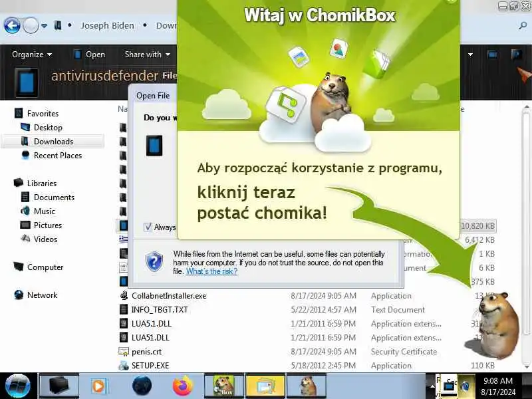Show hidden system tray icons
The height and width of the screenshot is (399, 532).
[432, 386]
